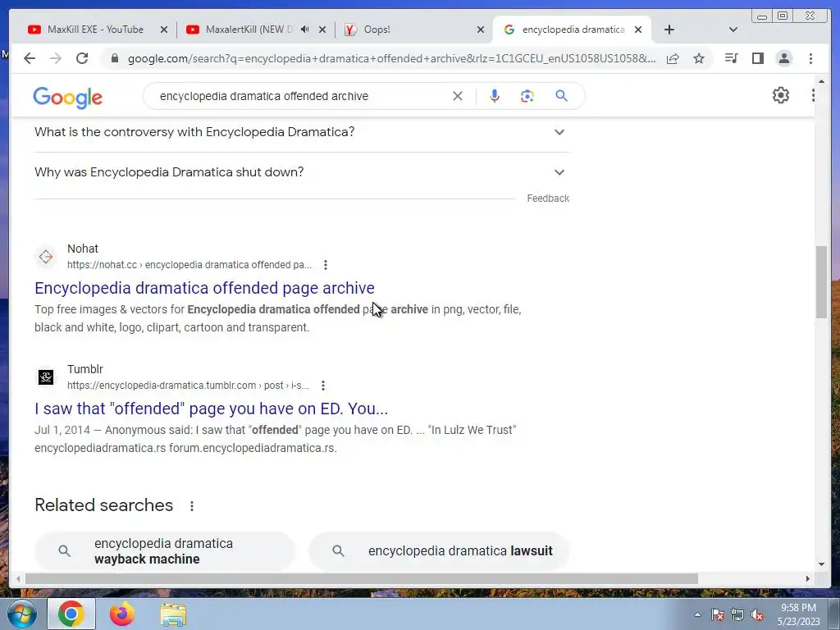Screen dimensions: 840x630
Task: Click the Chrome taskbar icon
Action: [71, 614]
